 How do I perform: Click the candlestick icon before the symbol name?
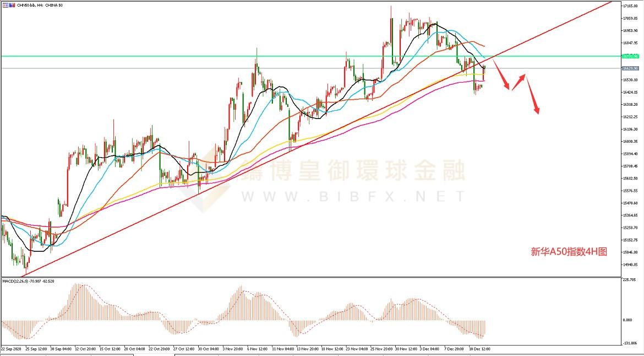click(x=12, y=4)
